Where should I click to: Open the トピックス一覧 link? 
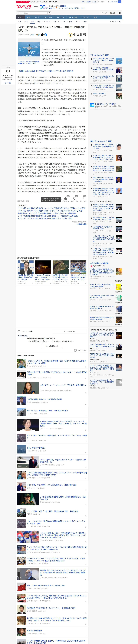(115, 22)
